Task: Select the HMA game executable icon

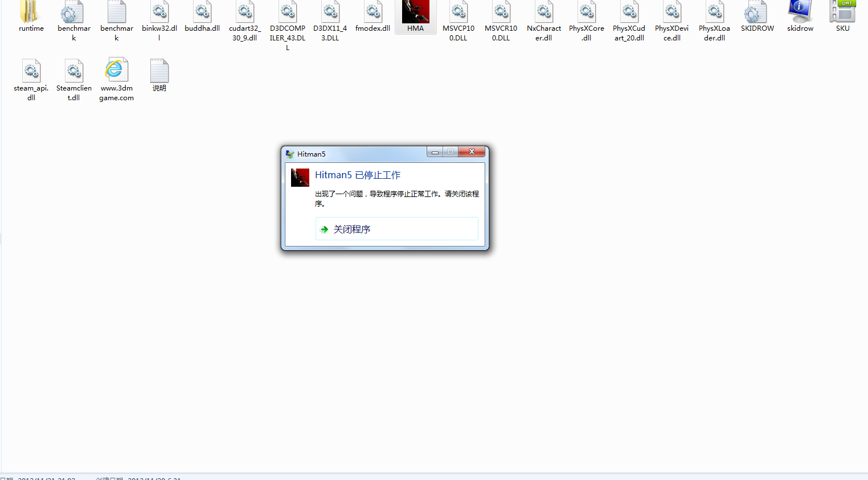Action: click(x=415, y=13)
